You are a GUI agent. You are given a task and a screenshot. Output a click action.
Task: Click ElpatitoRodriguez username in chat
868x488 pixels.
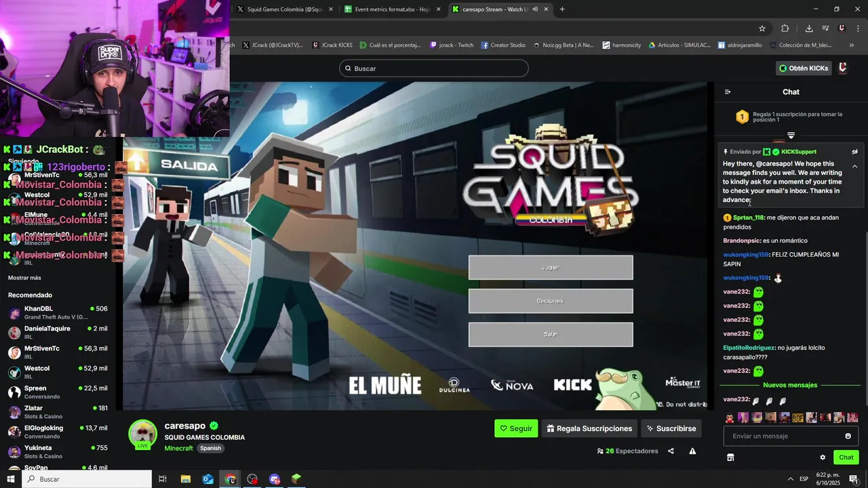pos(749,348)
